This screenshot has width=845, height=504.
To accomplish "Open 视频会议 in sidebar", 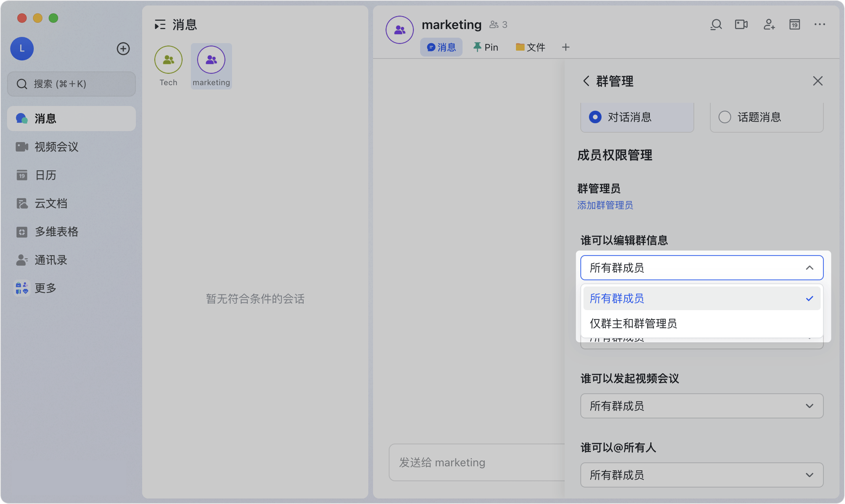I will (x=71, y=147).
